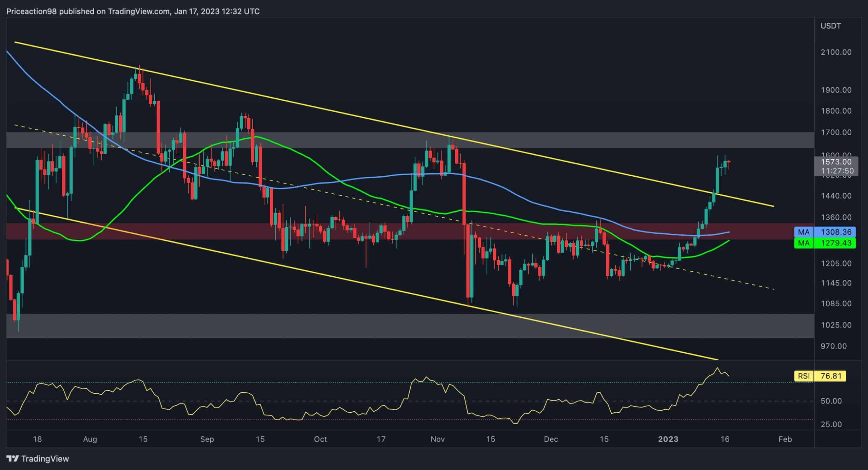The height and width of the screenshot is (470, 868).
Task: Click the Sep time axis label
Action: [x=207, y=439]
